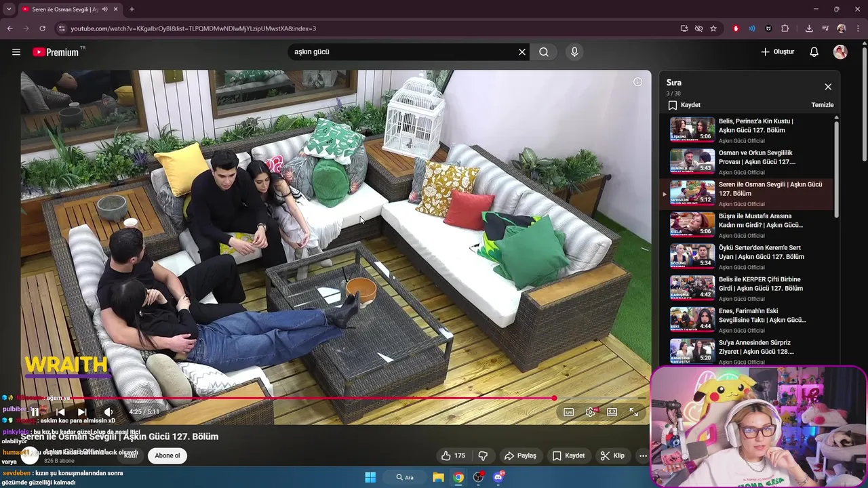Viewport: 868px width, 488px height.
Task: Open media controls music icon
Action: click(825, 28)
